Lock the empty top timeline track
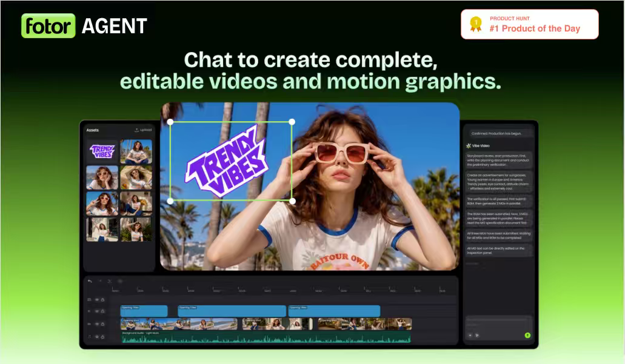Screen dimensions: 625x364 [x=102, y=299]
